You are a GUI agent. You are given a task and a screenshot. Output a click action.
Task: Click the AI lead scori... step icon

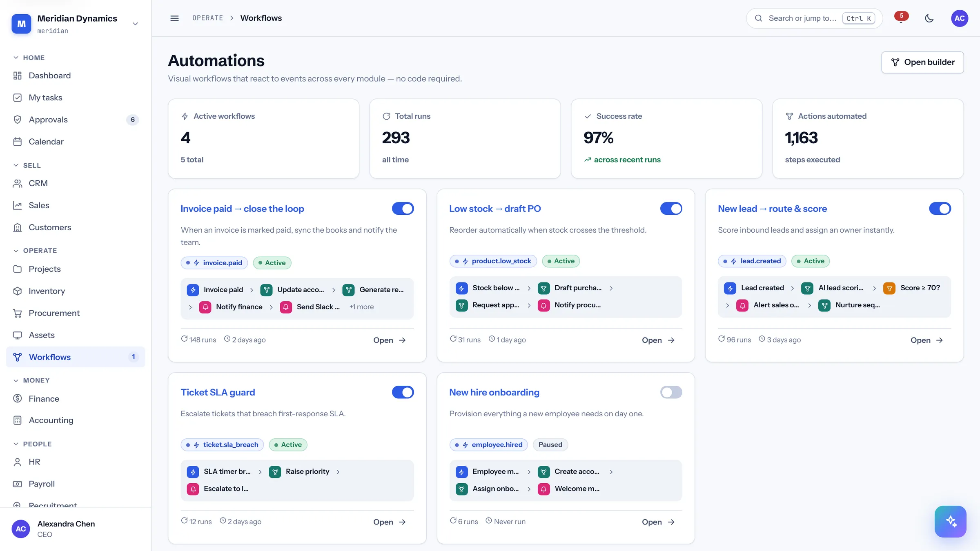click(x=807, y=288)
